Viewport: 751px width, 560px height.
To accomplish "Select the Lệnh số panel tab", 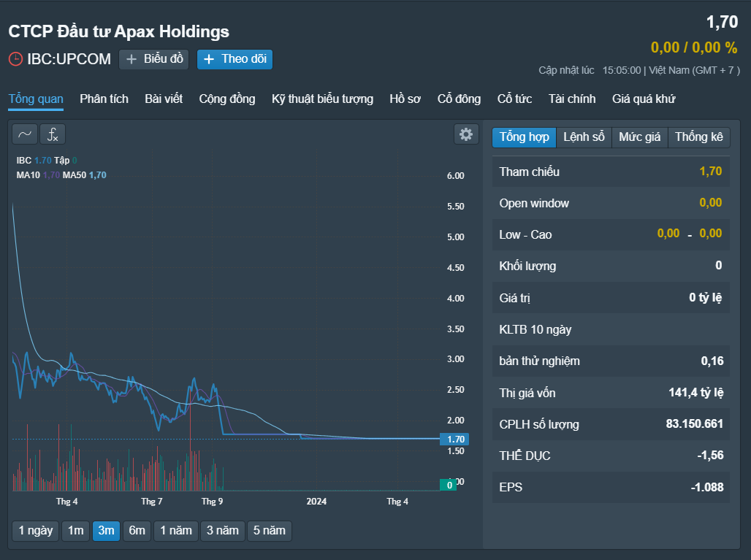I will click(584, 137).
